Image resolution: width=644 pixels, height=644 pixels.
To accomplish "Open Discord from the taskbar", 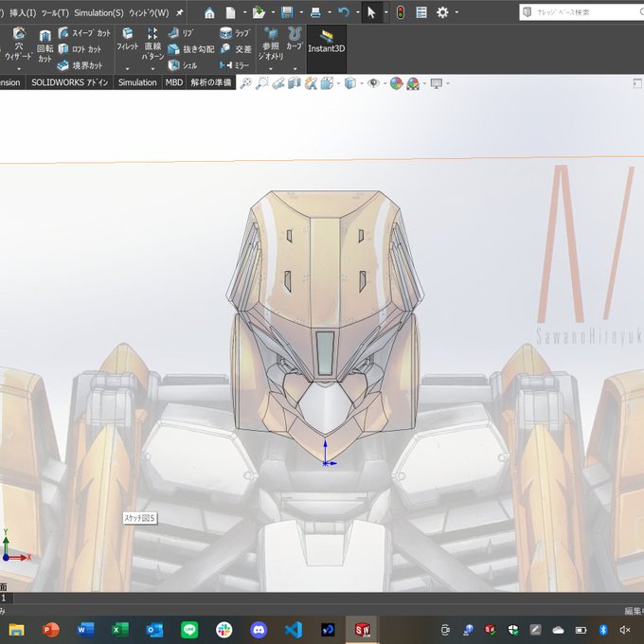I will (259, 630).
